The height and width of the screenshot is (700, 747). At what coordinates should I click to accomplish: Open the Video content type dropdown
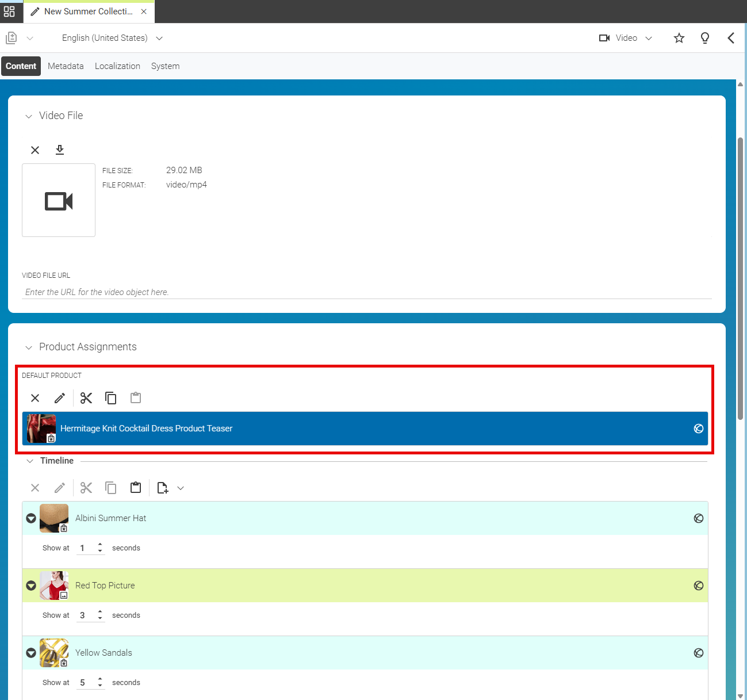click(x=626, y=38)
